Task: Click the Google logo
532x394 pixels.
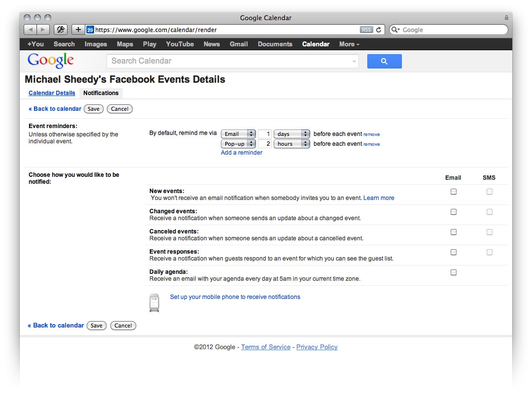Action: pyautogui.click(x=51, y=60)
